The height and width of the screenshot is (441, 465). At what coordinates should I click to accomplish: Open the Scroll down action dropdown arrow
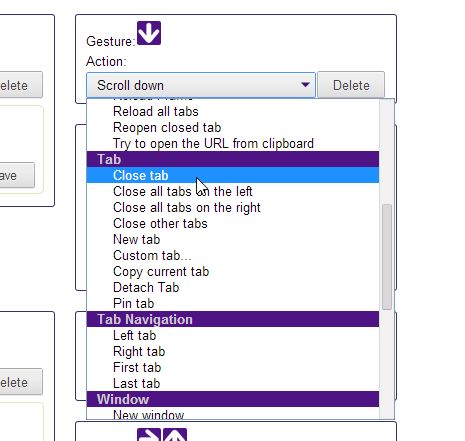click(305, 85)
